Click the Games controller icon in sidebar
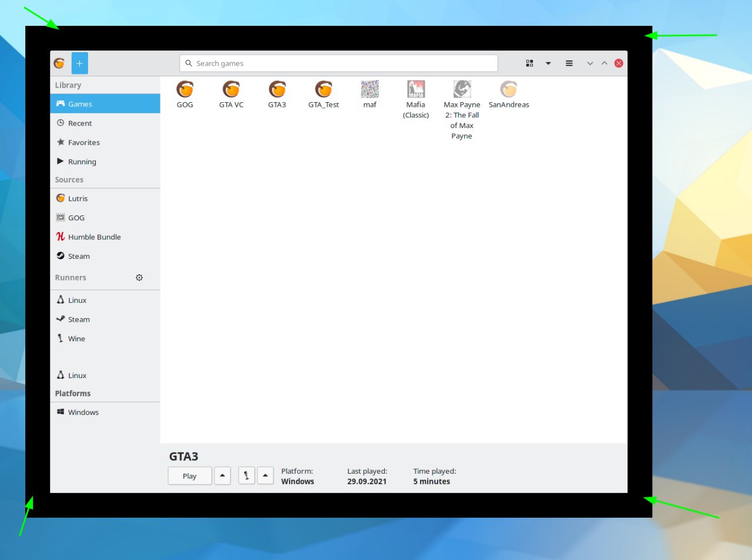Image resolution: width=752 pixels, height=560 pixels. click(x=61, y=104)
